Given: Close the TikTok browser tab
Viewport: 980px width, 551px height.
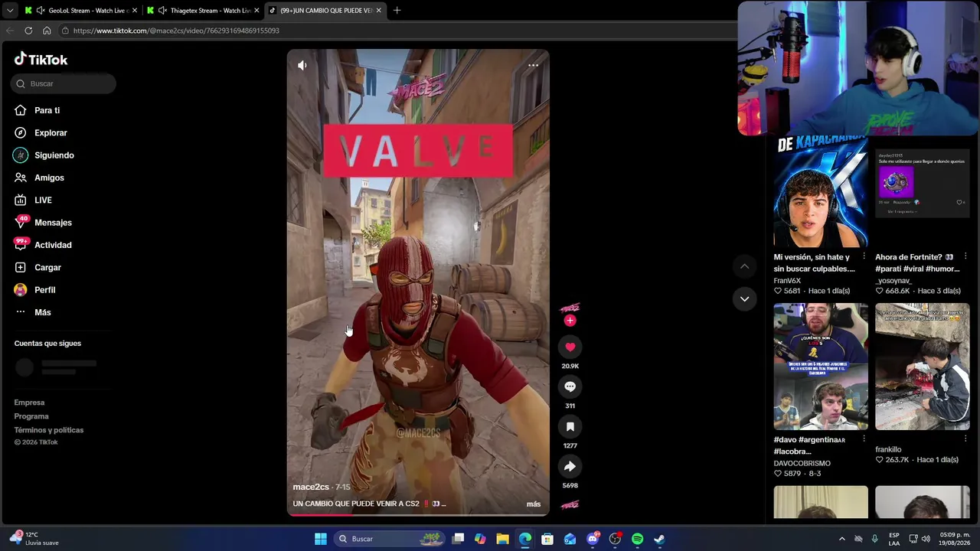Looking at the screenshot, I should tap(378, 11).
